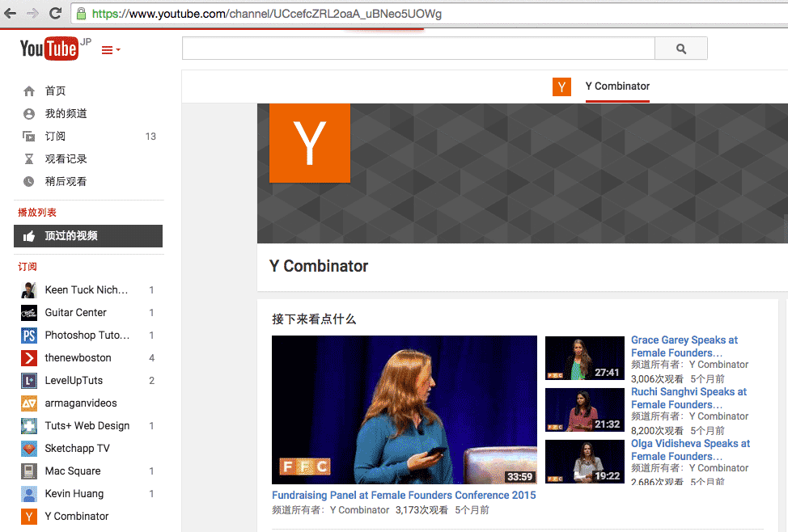Go to 首页 home icon
Screen dimensions: 788x532
(29, 91)
